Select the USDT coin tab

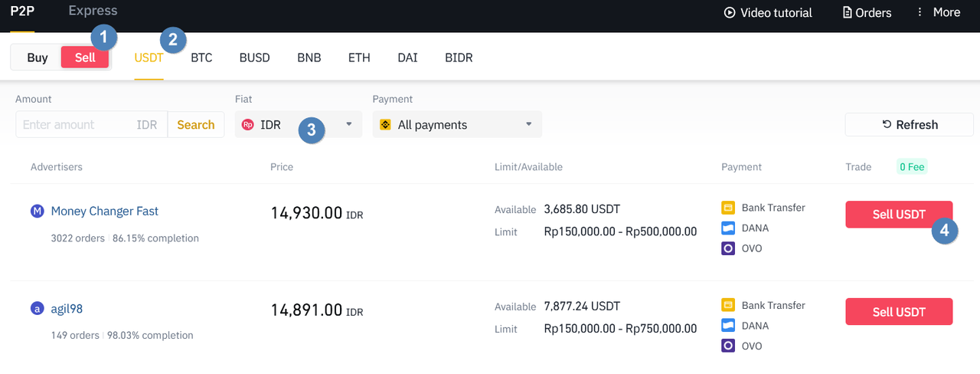[x=149, y=57]
